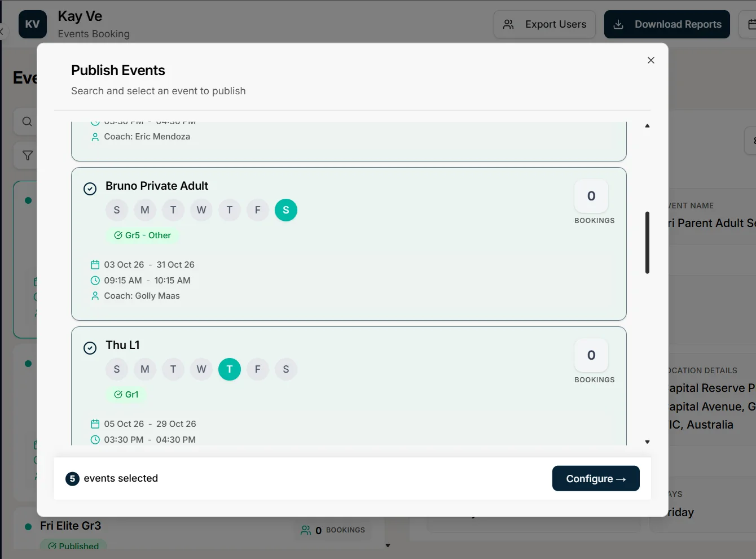Toggle Wednesday chip on Thu L1
Image resolution: width=756 pixels, height=559 pixels.
click(x=201, y=369)
